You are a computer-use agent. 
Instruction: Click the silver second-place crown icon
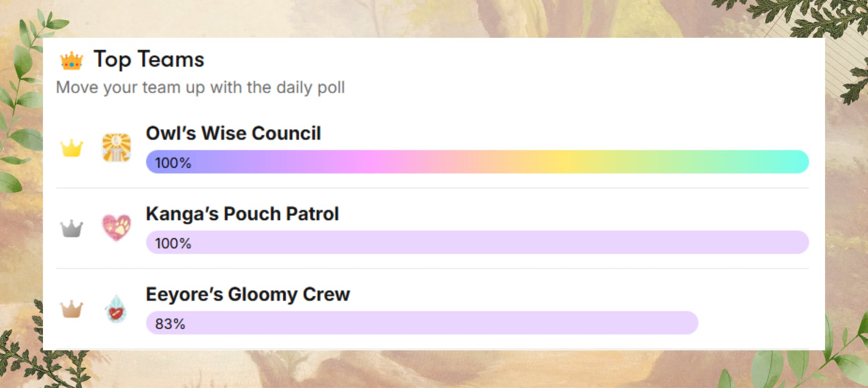coord(72,228)
